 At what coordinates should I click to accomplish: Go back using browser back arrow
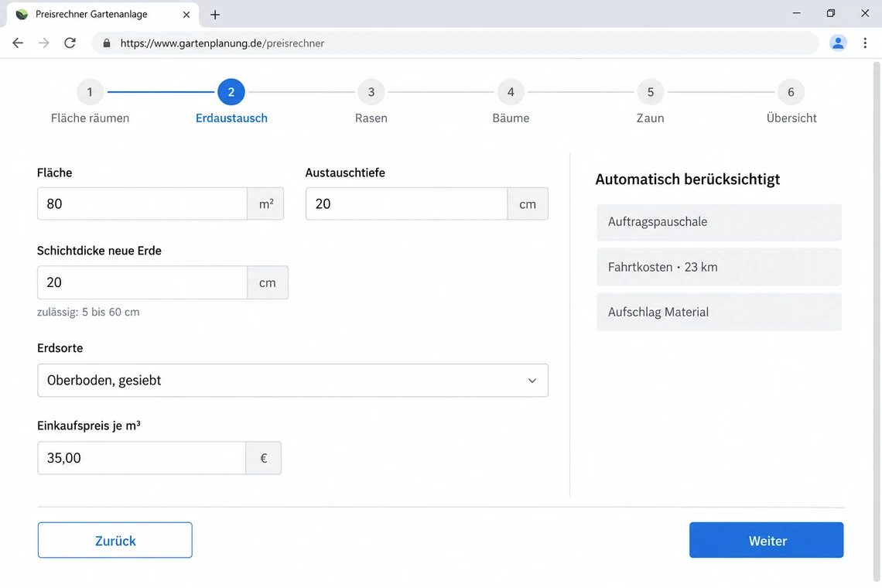(18, 43)
